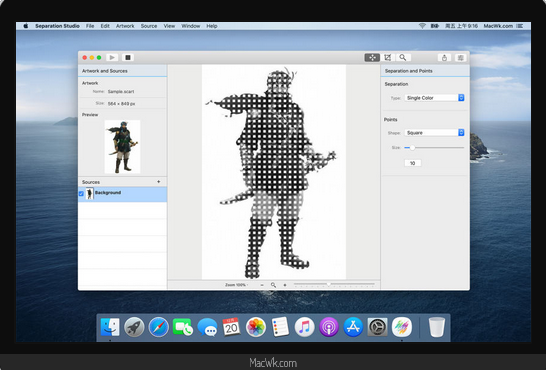
Task: Open the Separation Studio app menu
Action: pos(57,26)
